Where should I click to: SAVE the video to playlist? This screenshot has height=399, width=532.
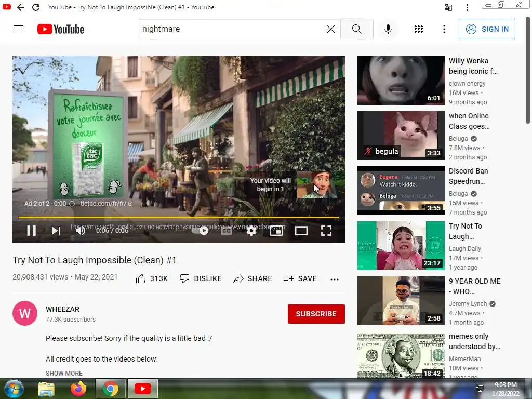(x=300, y=279)
